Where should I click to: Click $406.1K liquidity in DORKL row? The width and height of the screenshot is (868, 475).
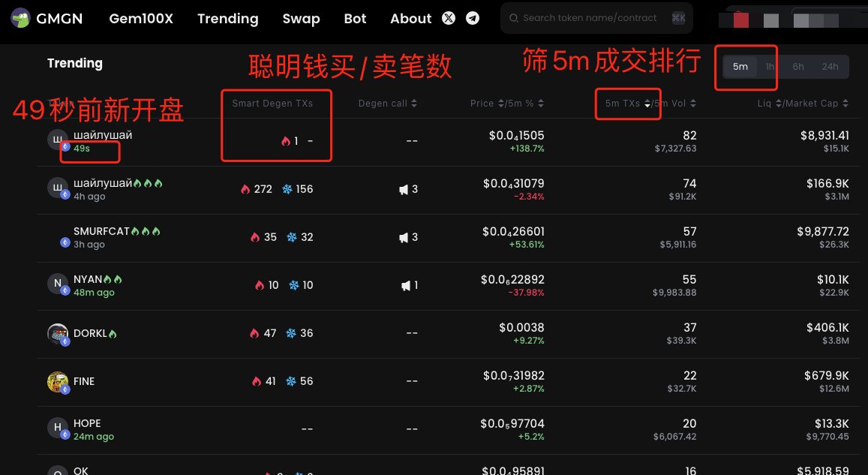point(827,328)
